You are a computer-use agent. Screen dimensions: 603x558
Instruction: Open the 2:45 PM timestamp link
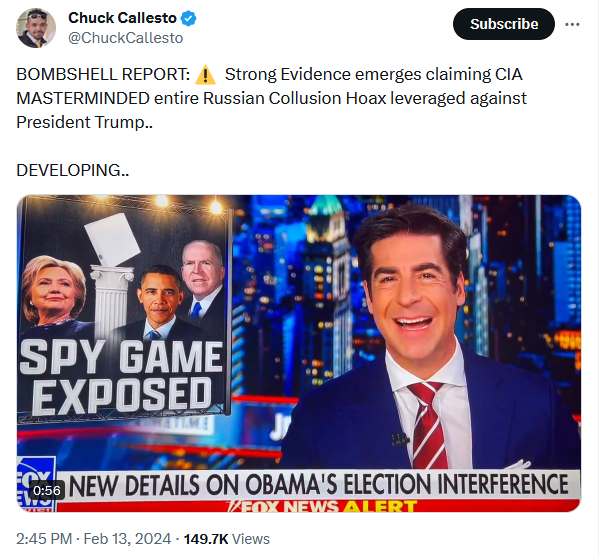[44, 539]
